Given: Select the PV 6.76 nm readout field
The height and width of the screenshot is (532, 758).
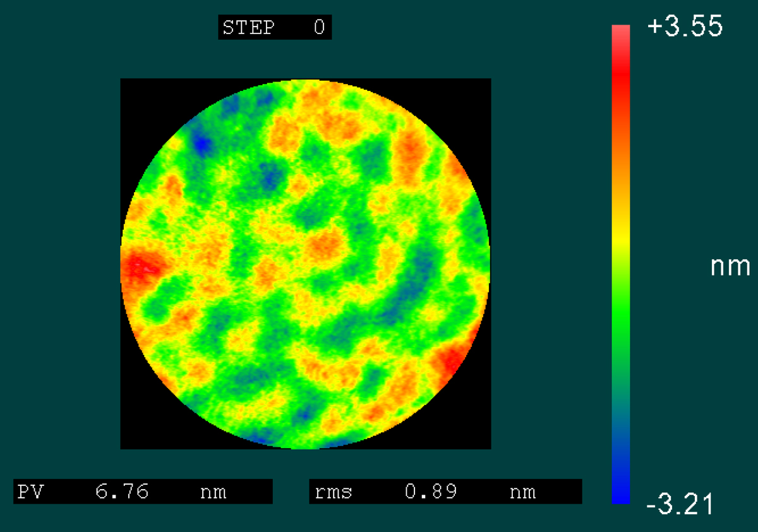Looking at the screenshot, I should tap(143, 492).
